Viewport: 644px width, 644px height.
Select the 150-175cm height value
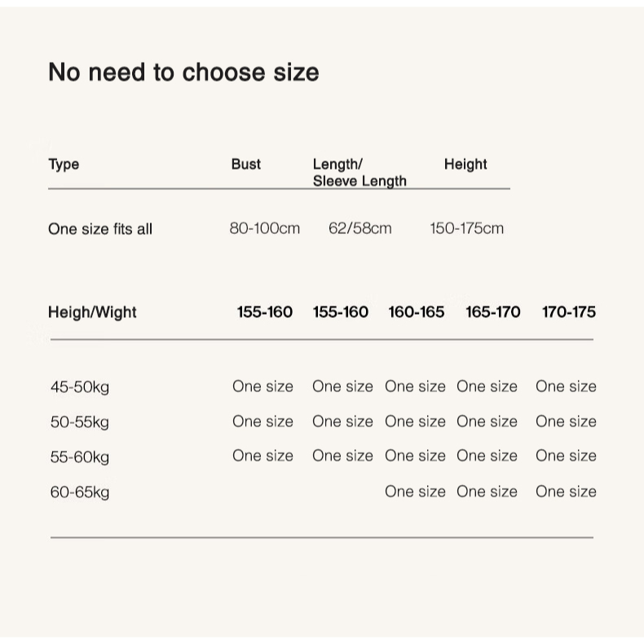pos(467,228)
